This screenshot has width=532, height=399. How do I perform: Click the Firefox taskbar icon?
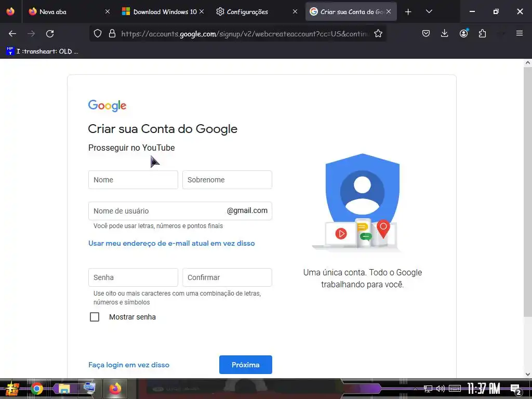tap(115, 389)
